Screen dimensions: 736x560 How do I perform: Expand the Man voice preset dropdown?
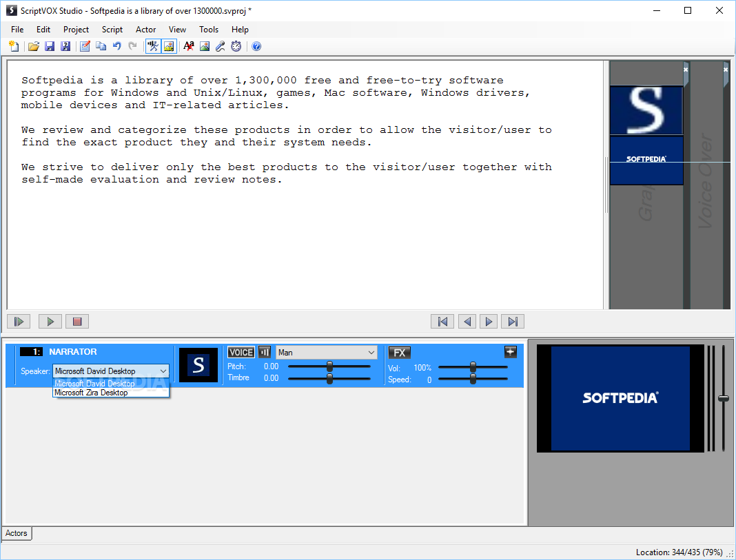371,352
